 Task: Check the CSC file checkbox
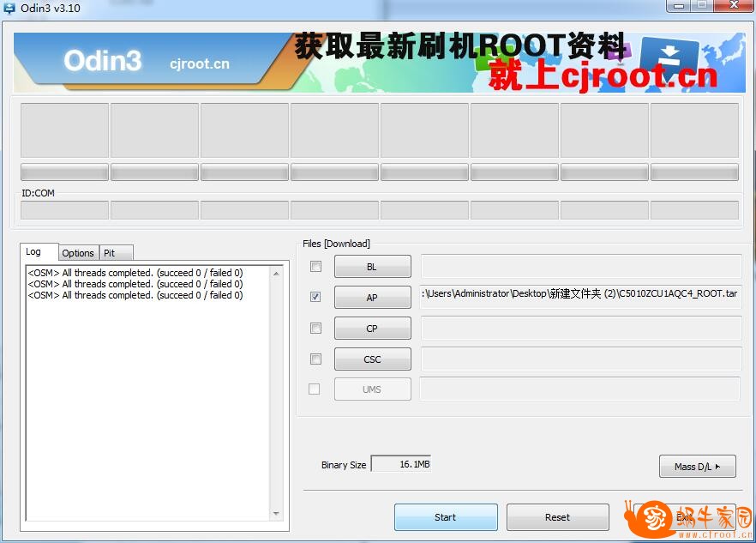click(315, 359)
